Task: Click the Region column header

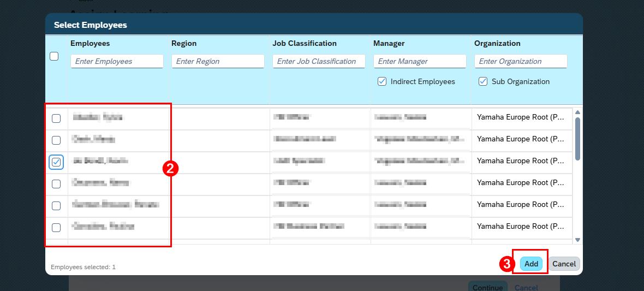Action: 184,43
